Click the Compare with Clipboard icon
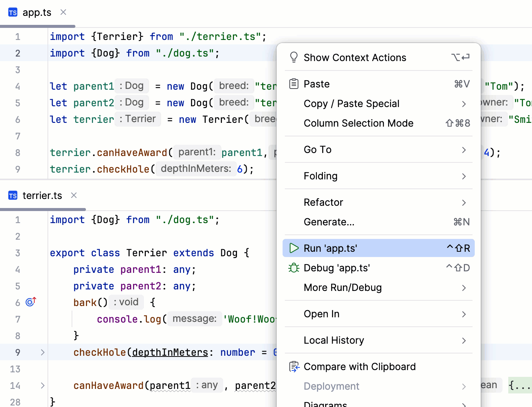Viewport: 532px width, 407px height. [294, 366]
